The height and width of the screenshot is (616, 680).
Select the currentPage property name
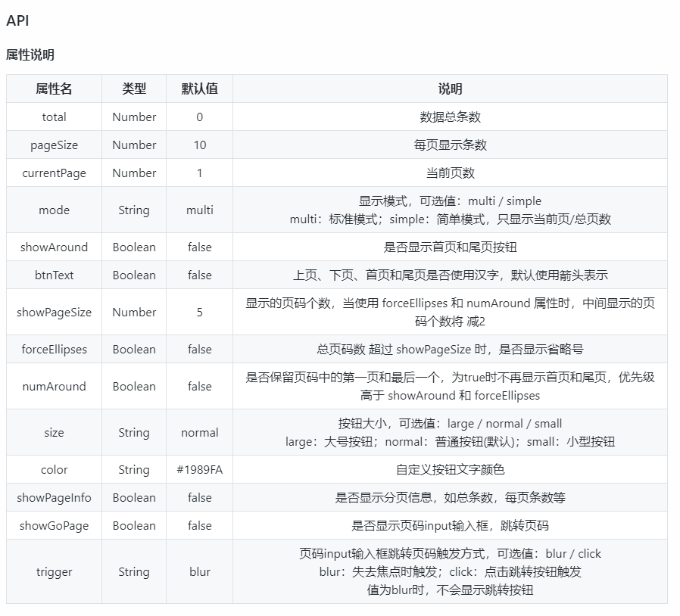53,173
